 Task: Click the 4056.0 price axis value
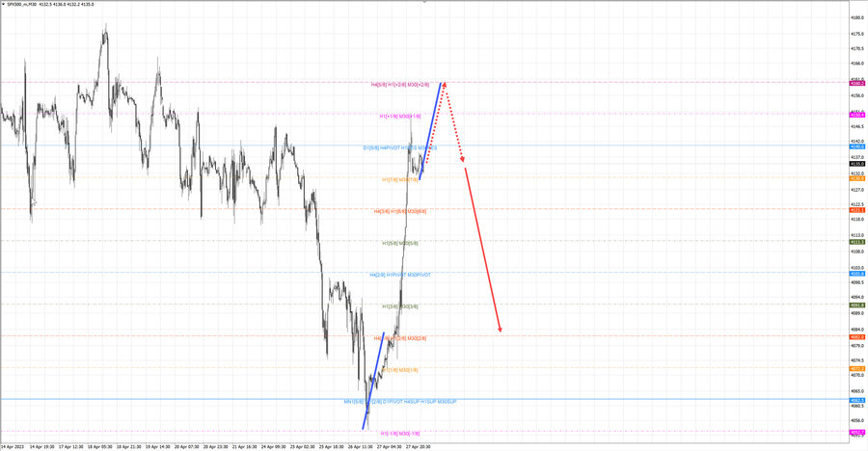tap(857, 420)
